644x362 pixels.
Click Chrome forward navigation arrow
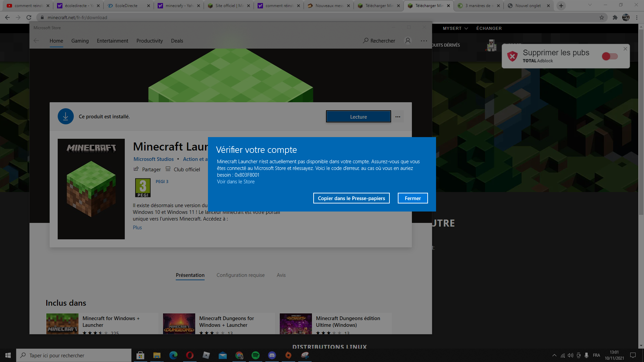tap(18, 17)
